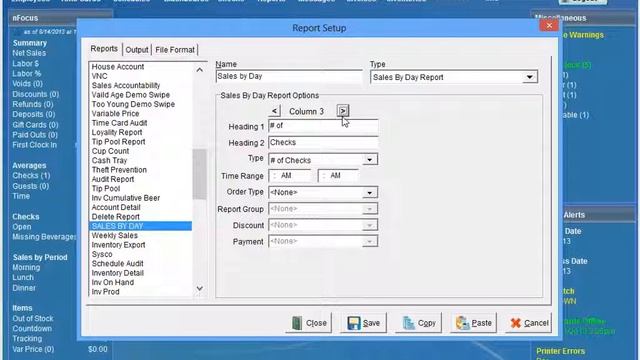The width and height of the screenshot is (640, 360).
Task: Select 'Inventory Export' report
Action: pos(118,245)
